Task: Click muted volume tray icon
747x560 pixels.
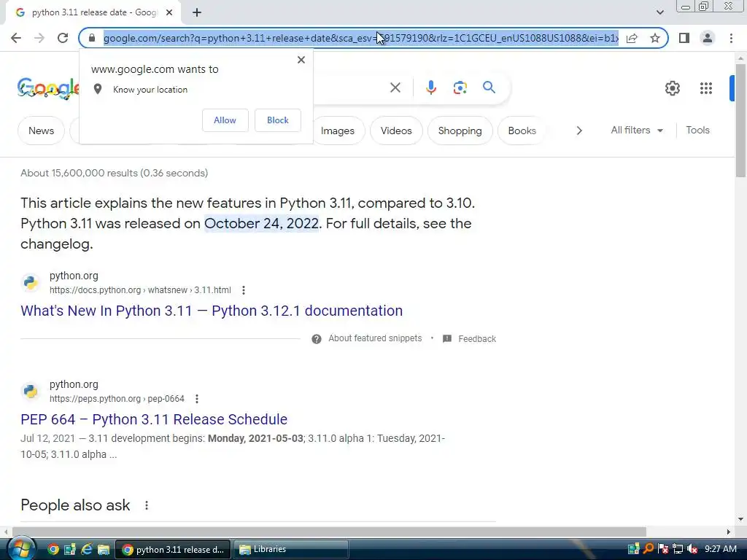Action: point(693,549)
